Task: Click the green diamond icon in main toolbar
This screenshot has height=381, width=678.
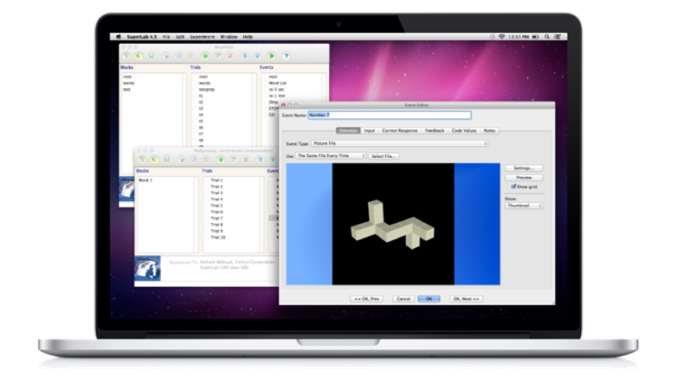Action: (x=205, y=56)
